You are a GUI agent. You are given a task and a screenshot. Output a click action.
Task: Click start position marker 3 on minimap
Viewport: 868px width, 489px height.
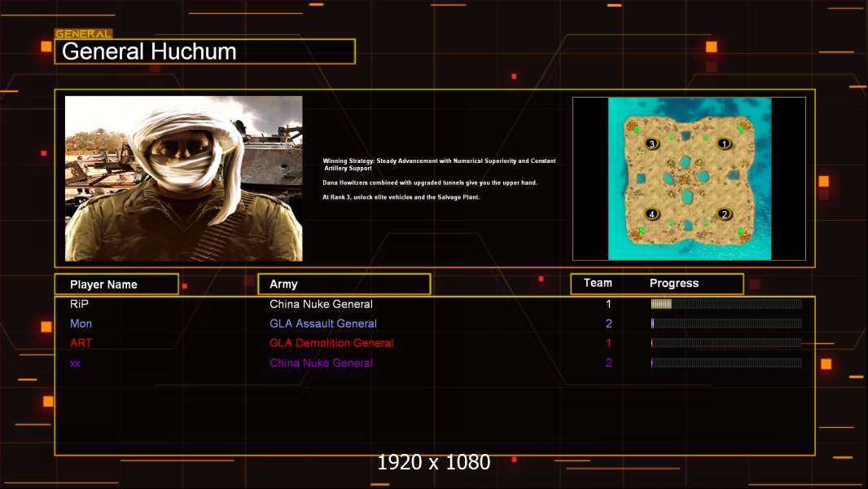pyautogui.click(x=651, y=144)
